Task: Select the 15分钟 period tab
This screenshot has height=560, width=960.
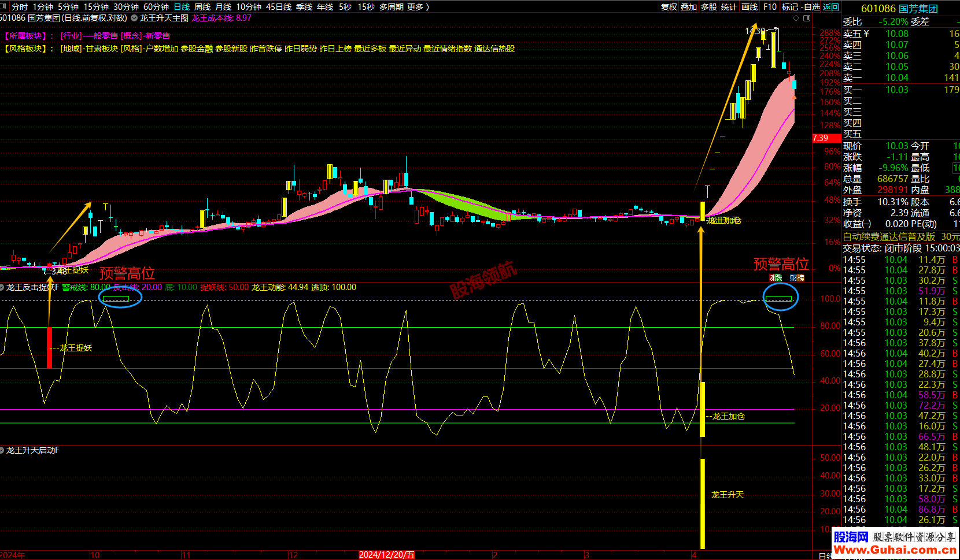Action: [x=96, y=7]
